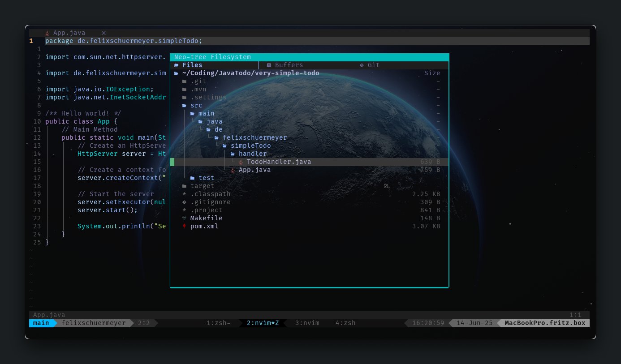Image resolution: width=621 pixels, height=364 pixels.
Task: Click the 309 B size value
Action: pyautogui.click(x=430, y=202)
